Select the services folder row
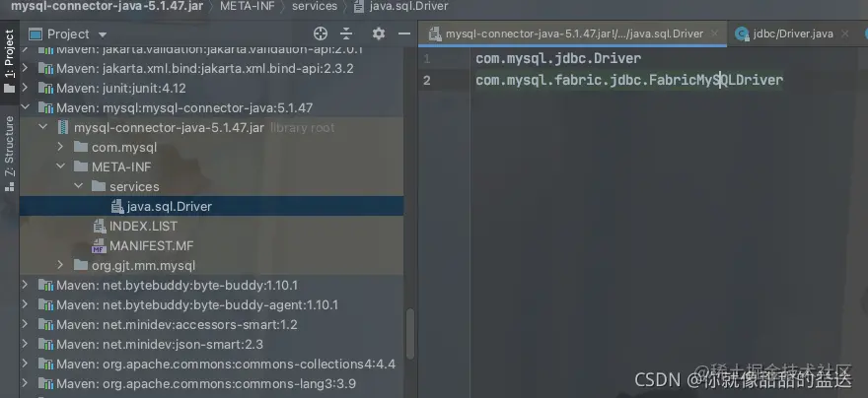Screen dimensions: 868x398 click(x=211, y=187)
